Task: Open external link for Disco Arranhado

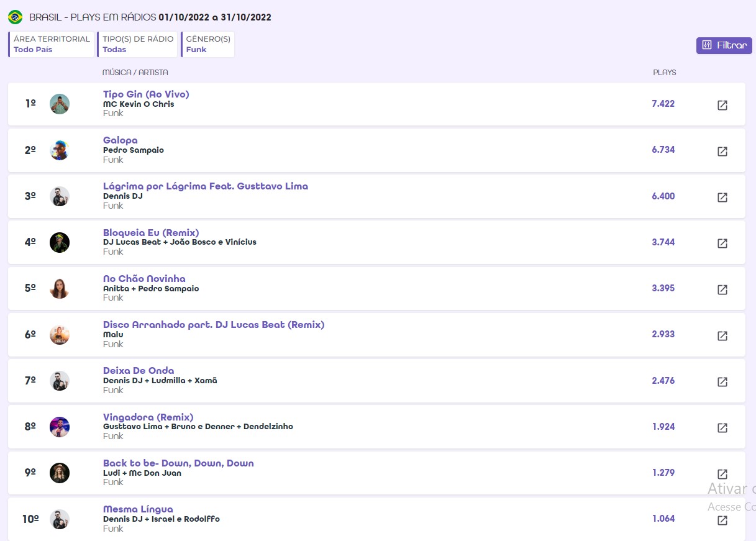Action: click(722, 335)
